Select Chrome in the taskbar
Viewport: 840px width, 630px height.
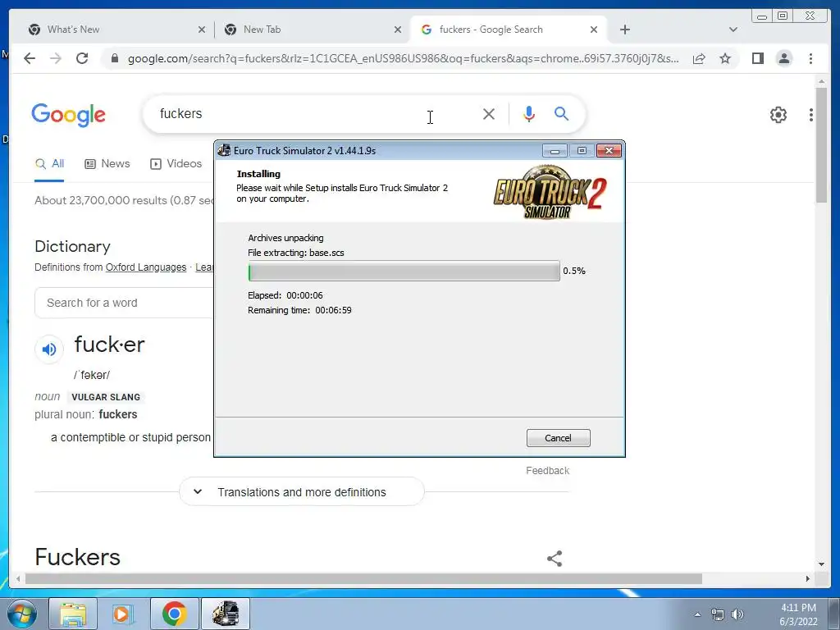click(x=174, y=614)
